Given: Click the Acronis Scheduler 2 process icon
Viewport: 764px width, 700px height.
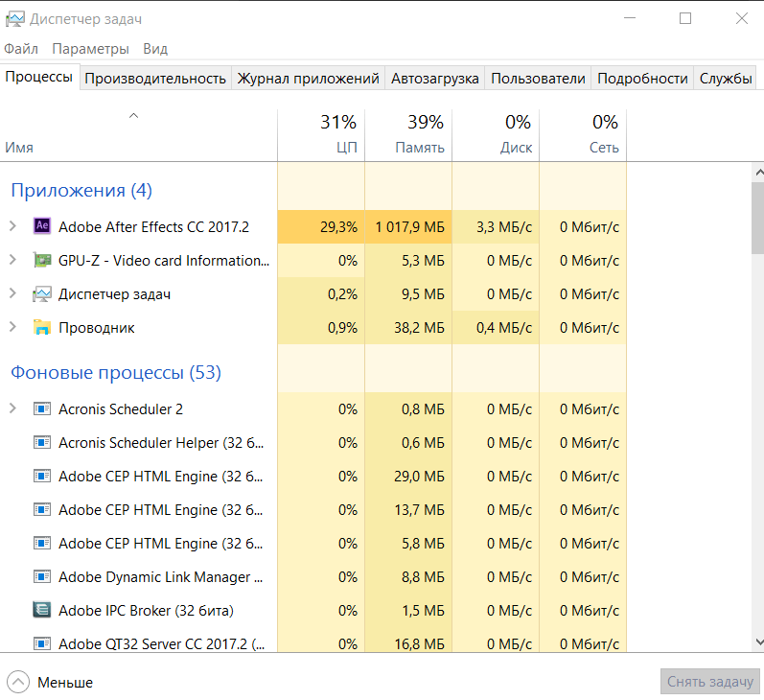Looking at the screenshot, I should click(x=42, y=408).
